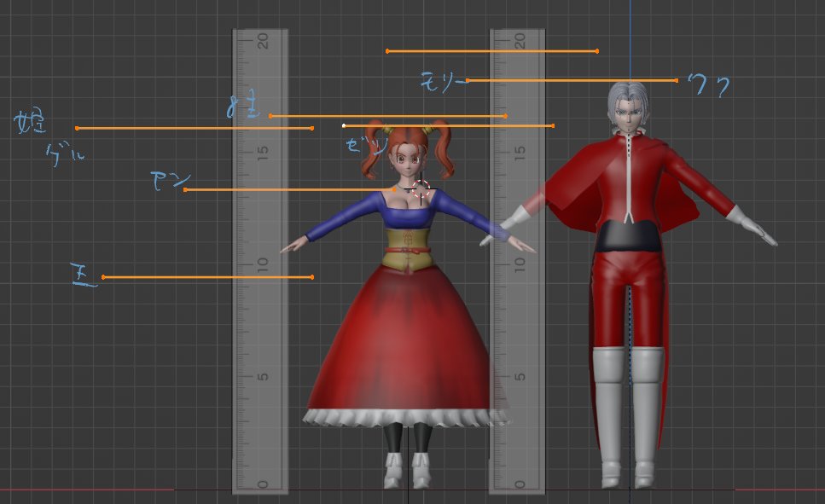Click the 15 mark on the left ruler

pos(263,153)
